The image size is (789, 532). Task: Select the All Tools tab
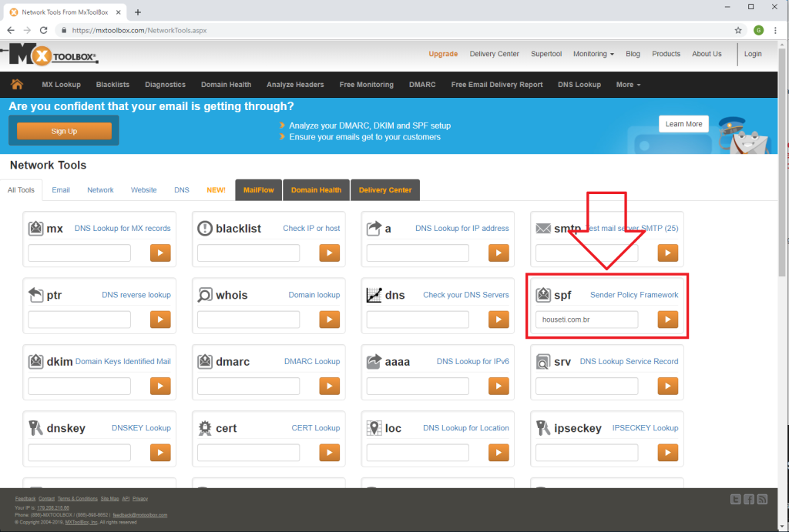click(21, 190)
